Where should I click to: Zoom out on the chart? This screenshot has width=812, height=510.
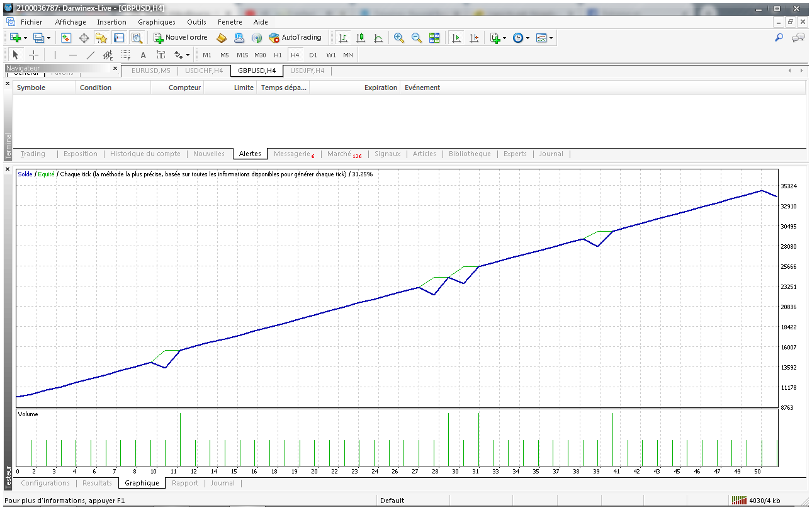click(416, 38)
